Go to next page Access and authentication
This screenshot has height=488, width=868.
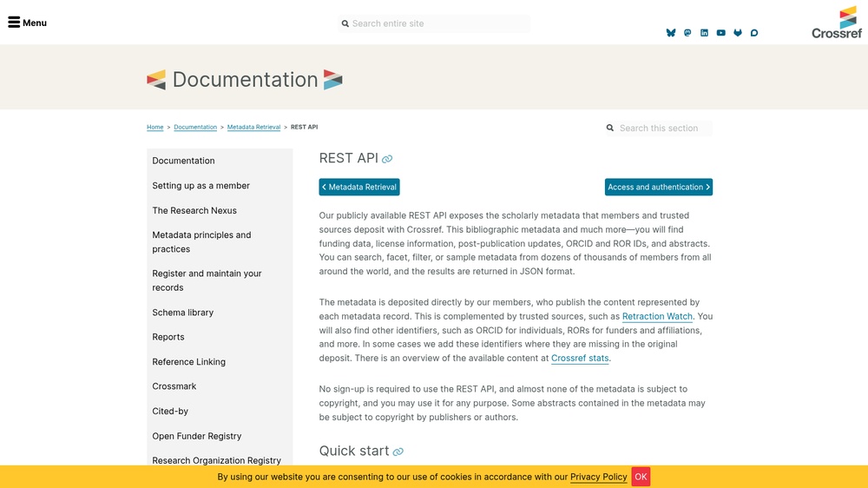coord(658,188)
